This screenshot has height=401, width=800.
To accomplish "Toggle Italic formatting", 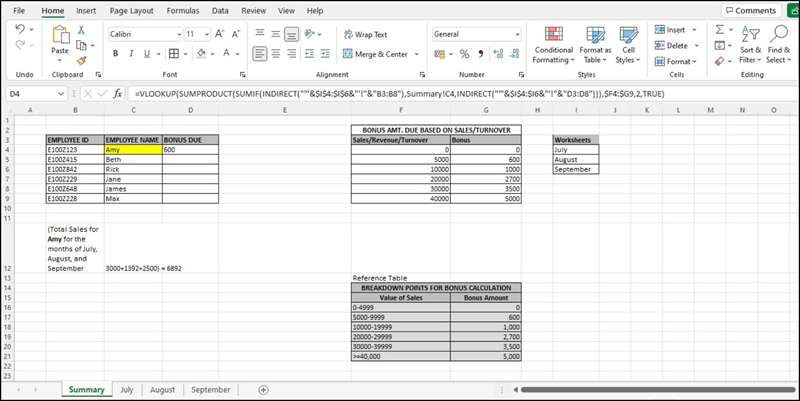I will pos(131,54).
